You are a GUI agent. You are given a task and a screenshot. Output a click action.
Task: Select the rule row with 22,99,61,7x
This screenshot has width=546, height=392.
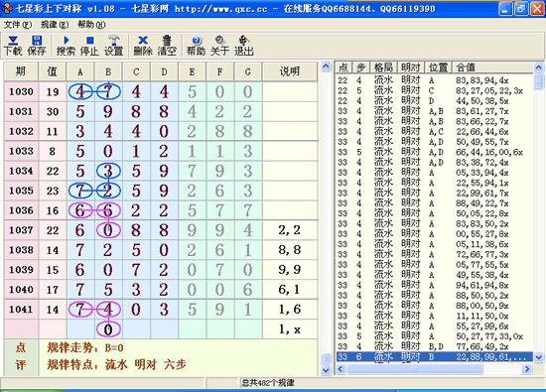coord(434,194)
